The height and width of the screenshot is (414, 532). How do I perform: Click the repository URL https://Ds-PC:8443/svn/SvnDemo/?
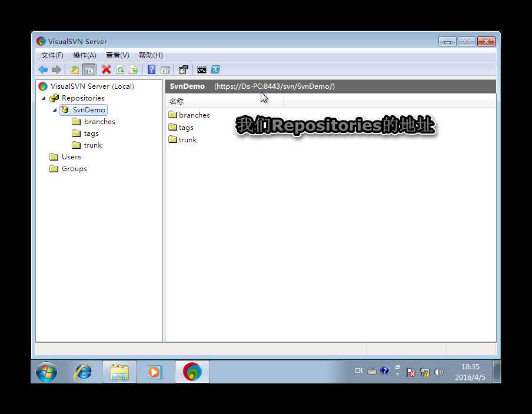click(x=274, y=86)
